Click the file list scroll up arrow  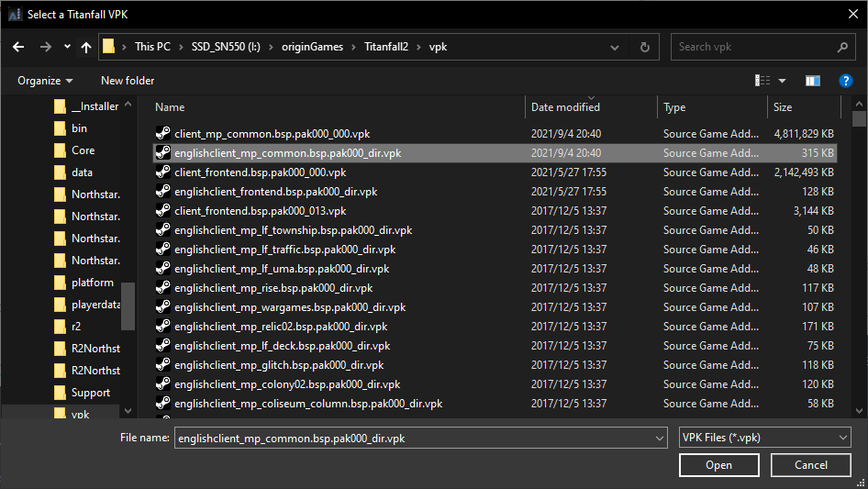tap(859, 104)
